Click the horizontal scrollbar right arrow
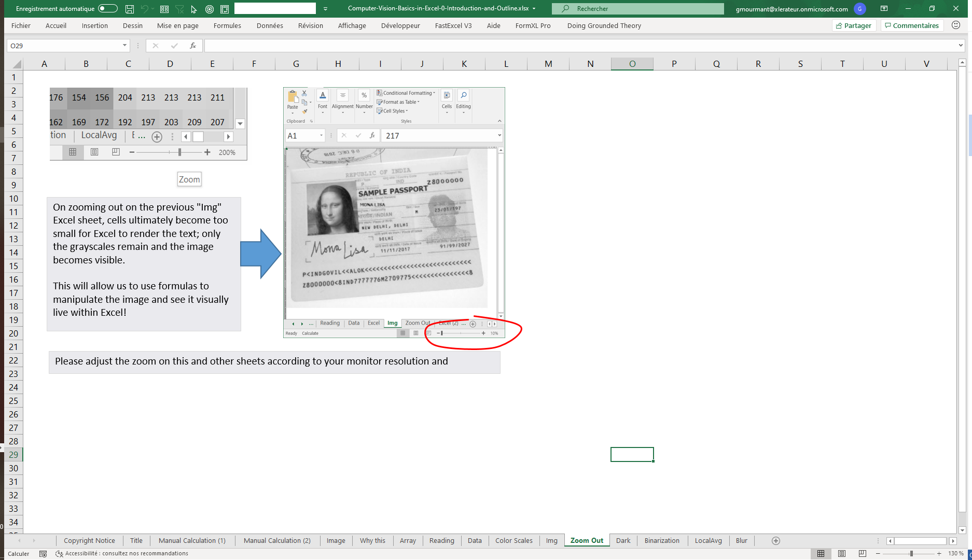 click(953, 541)
